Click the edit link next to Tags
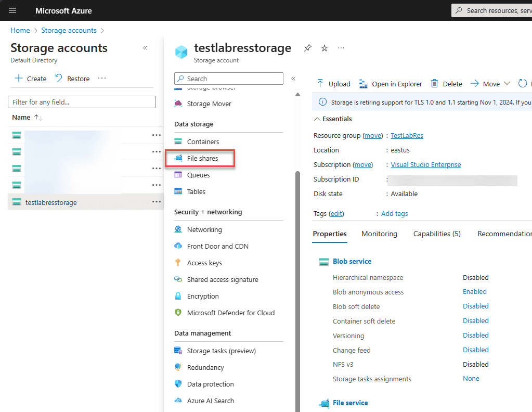Screen dimensions: 532x412 [x=336, y=213]
